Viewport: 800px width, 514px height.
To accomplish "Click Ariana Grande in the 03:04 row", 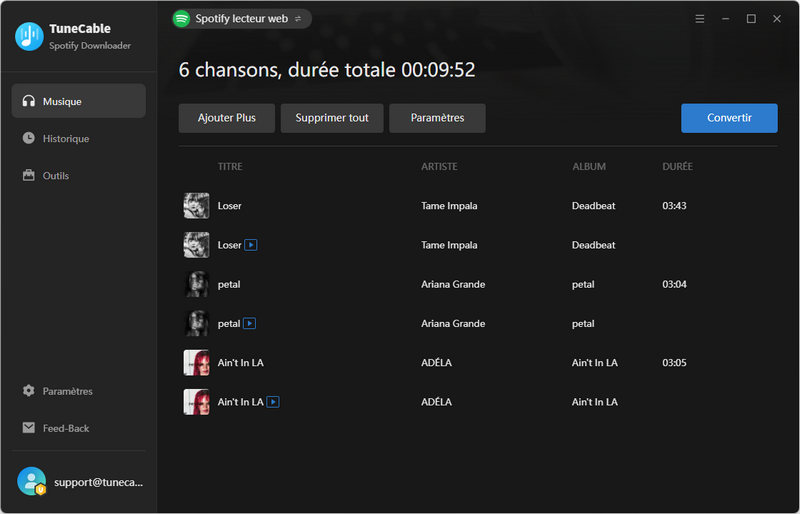I will 453,284.
